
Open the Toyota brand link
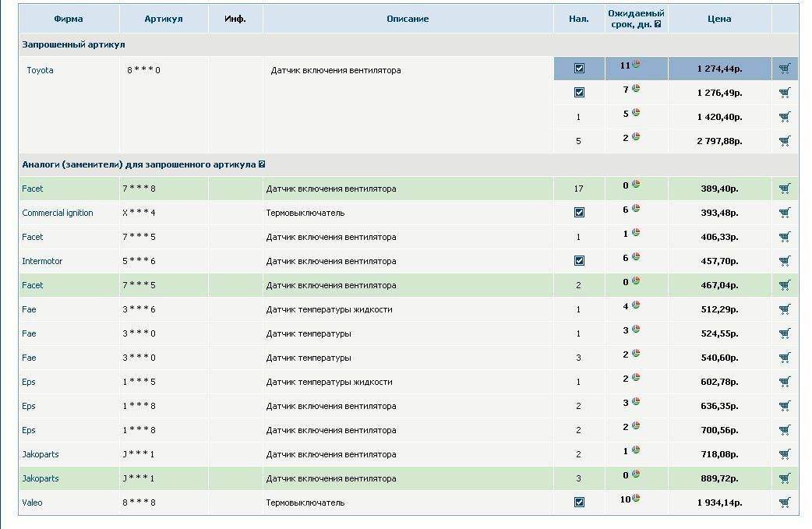click(40, 70)
